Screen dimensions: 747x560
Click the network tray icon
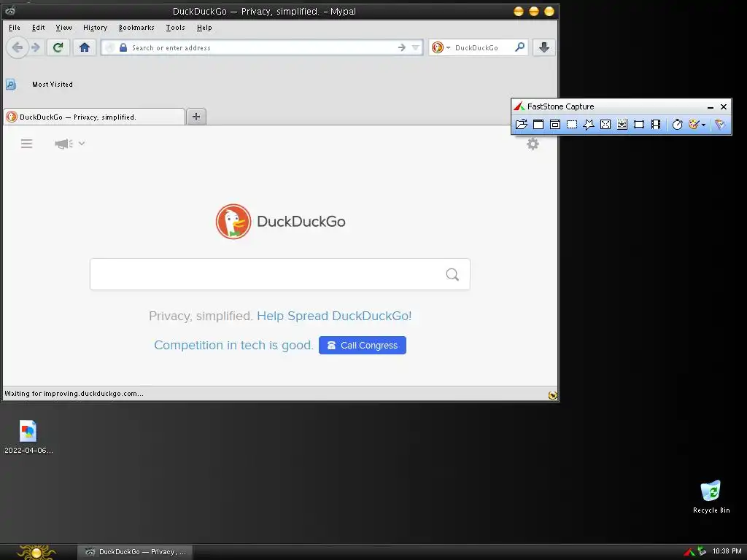click(702, 551)
